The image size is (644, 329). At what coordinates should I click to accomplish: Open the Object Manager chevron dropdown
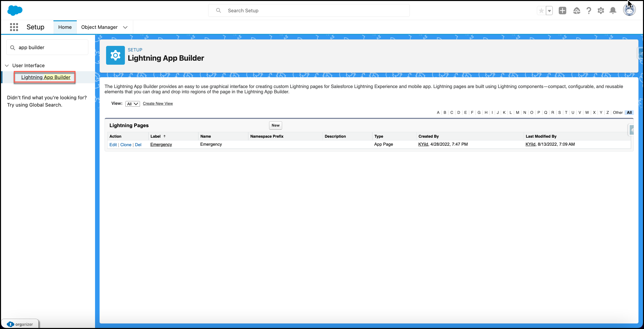125,27
